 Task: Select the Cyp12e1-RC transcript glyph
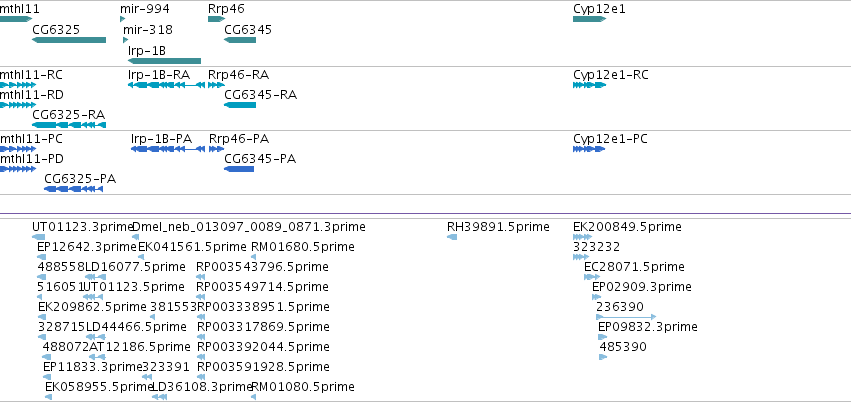coord(589,85)
